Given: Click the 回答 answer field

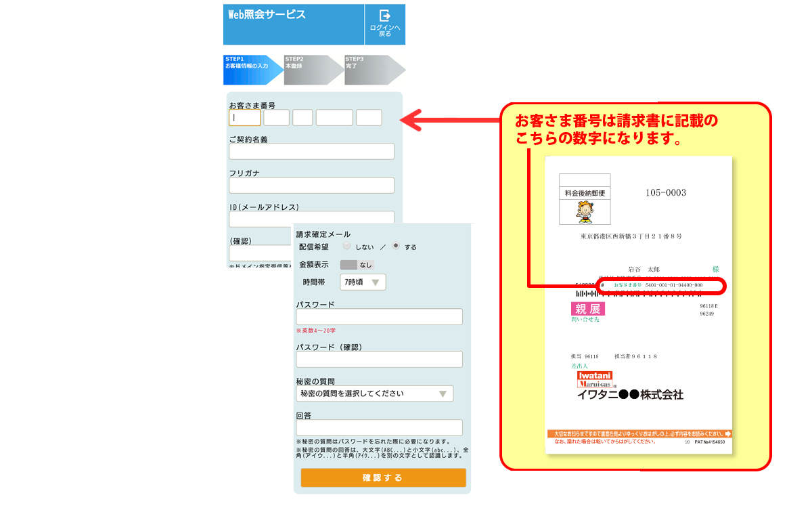Looking at the screenshot, I should click(379, 427).
